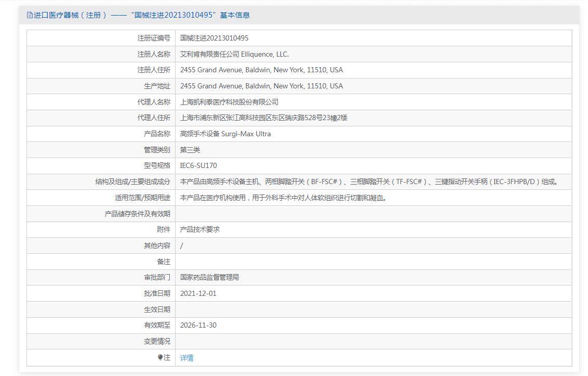Click the document icon in the header
The height and width of the screenshot is (376, 588).
(30, 15)
